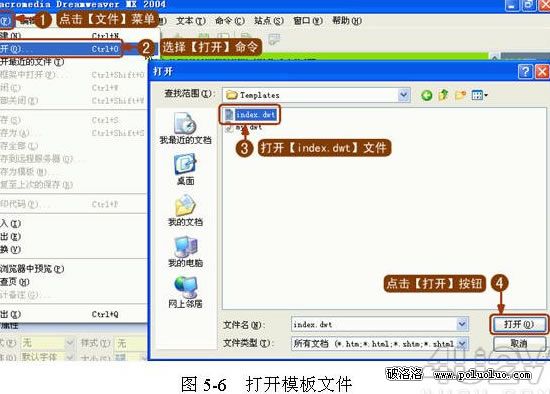Click the help question mark button in dialog title
Image resolution: width=550 pixels, height=394 pixels.
pyautogui.click(x=525, y=72)
